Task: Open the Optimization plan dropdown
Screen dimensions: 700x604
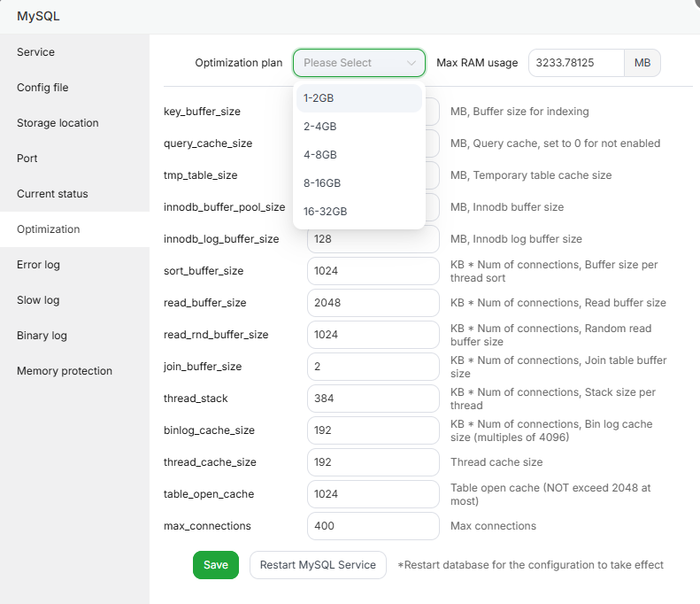Action: (359, 63)
